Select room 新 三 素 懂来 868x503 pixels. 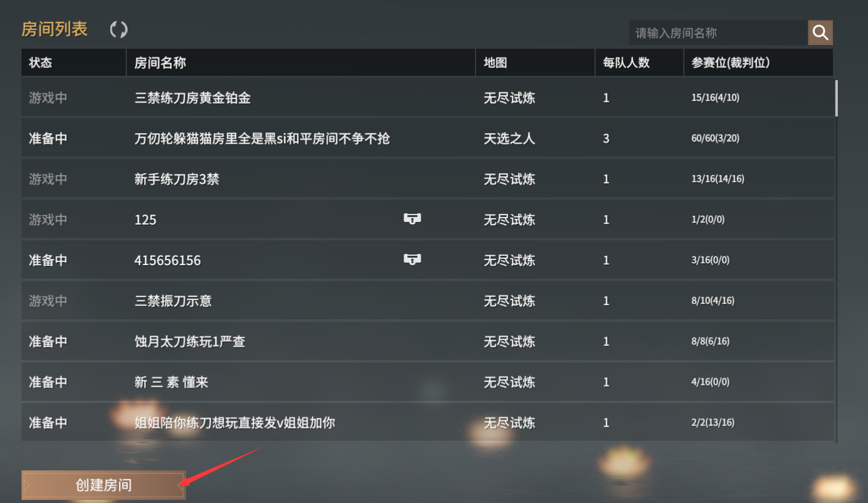(x=428, y=382)
